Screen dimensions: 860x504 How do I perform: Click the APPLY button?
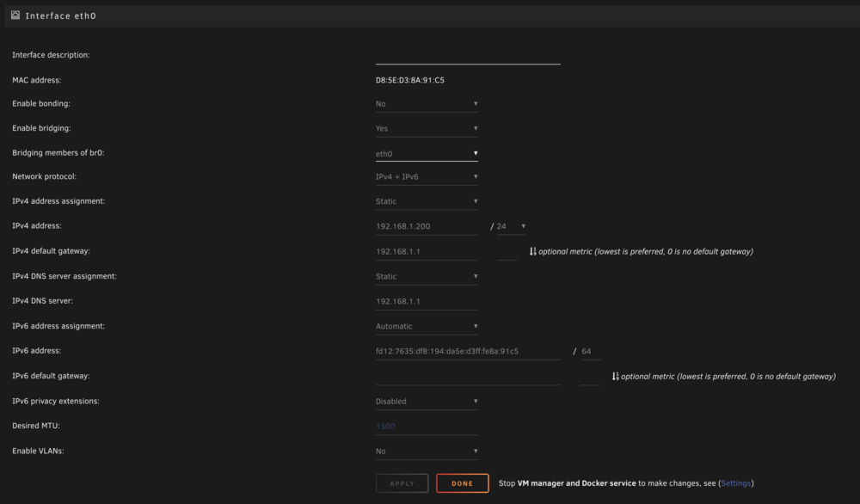pos(402,483)
